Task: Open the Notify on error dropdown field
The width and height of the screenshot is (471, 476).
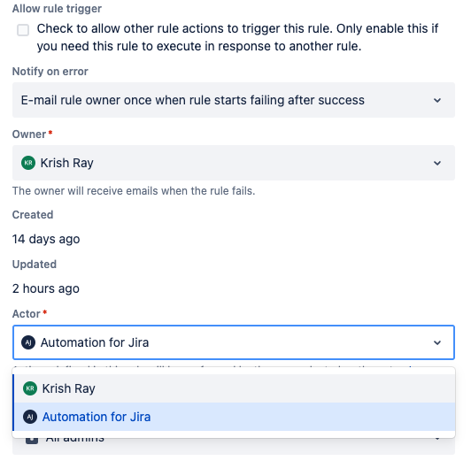Action: pyautogui.click(x=234, y=100)
